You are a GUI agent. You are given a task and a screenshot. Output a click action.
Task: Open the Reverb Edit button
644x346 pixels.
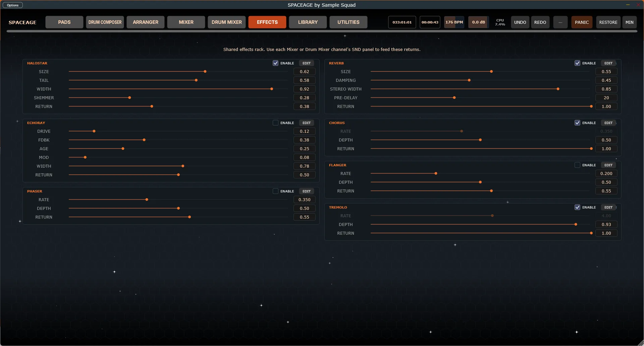(x=608, y=63)
